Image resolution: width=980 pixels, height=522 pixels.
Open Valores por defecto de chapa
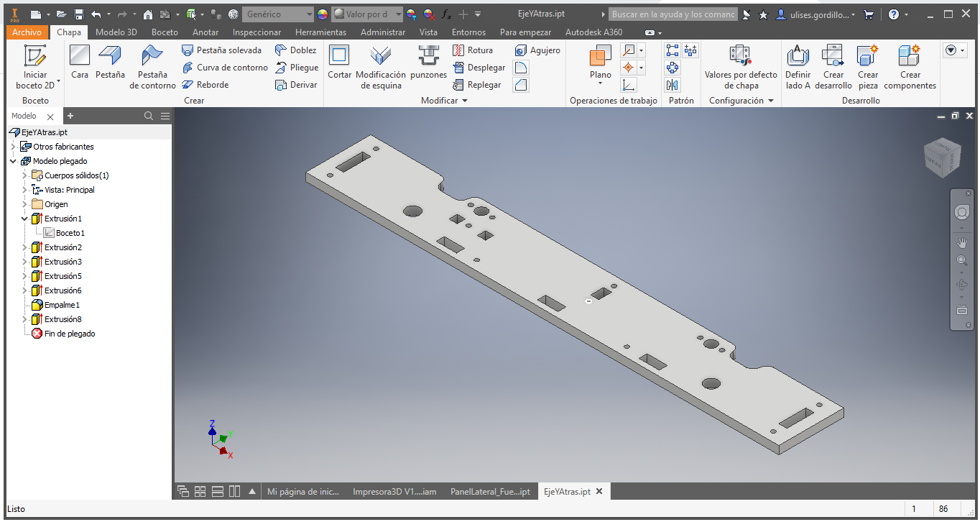tap(741, 68)
